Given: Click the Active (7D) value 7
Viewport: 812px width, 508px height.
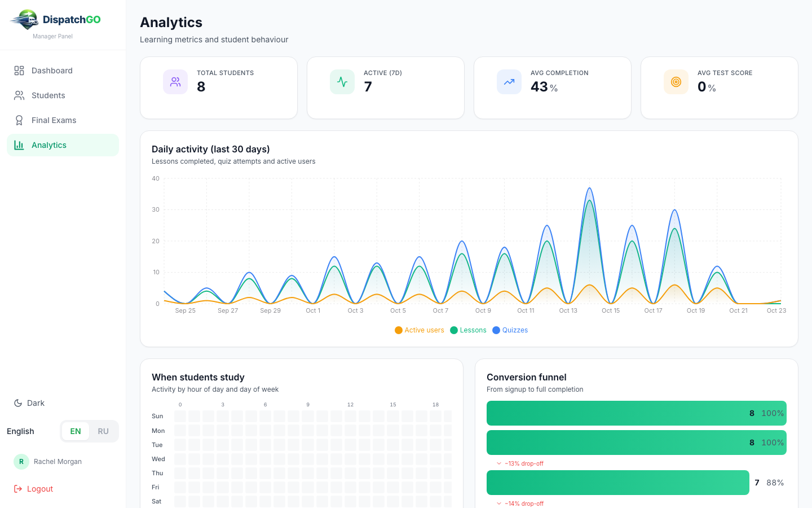Looking at the screenshot, I should coord(368,86).
